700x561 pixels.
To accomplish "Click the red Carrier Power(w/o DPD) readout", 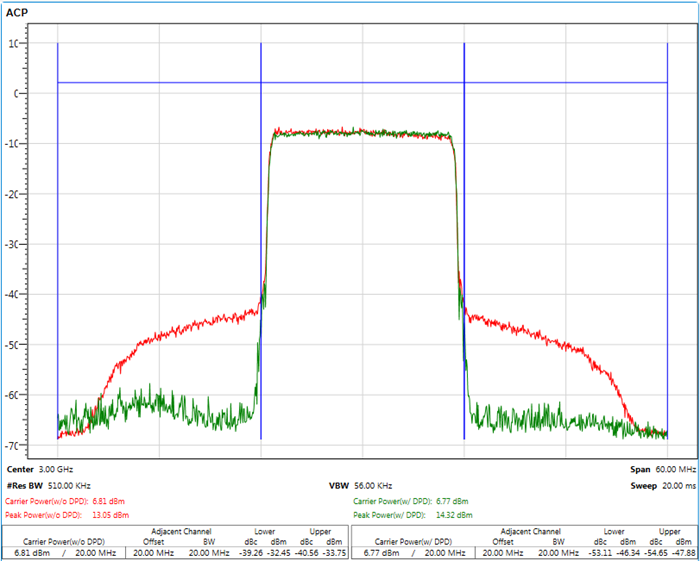I will pos(63,500).
